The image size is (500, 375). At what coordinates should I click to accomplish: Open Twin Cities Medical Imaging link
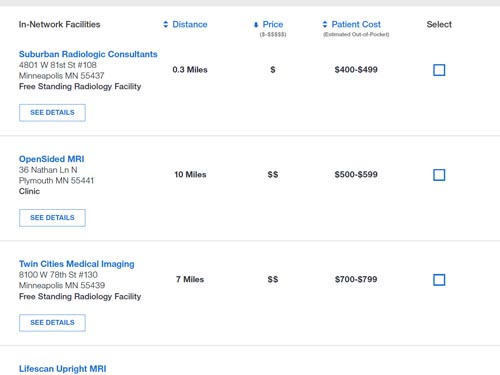point(77,264)
